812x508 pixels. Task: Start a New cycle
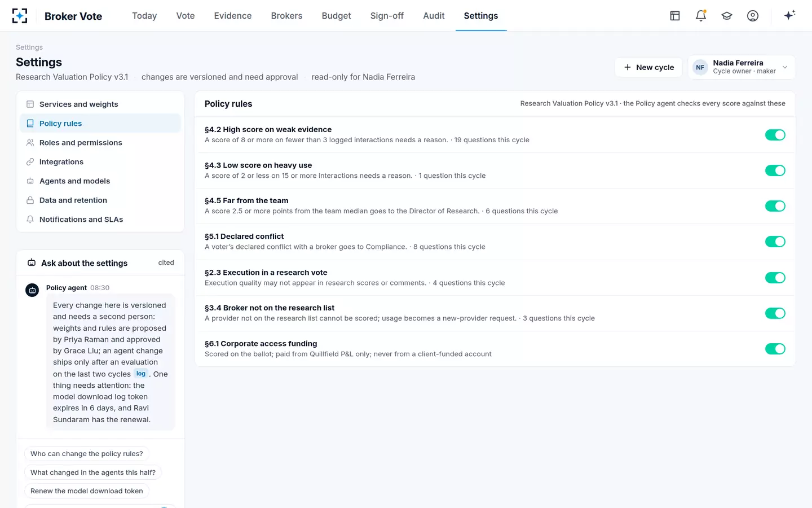click(648, 67)
